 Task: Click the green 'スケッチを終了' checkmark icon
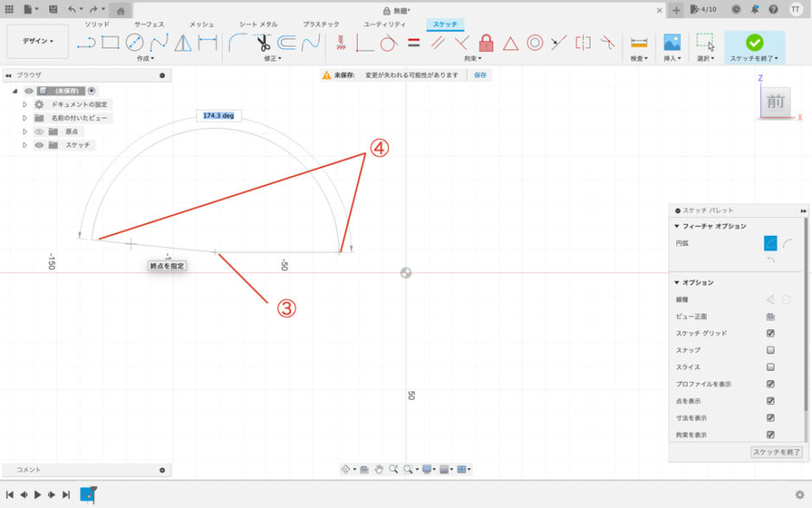[754, 42]
